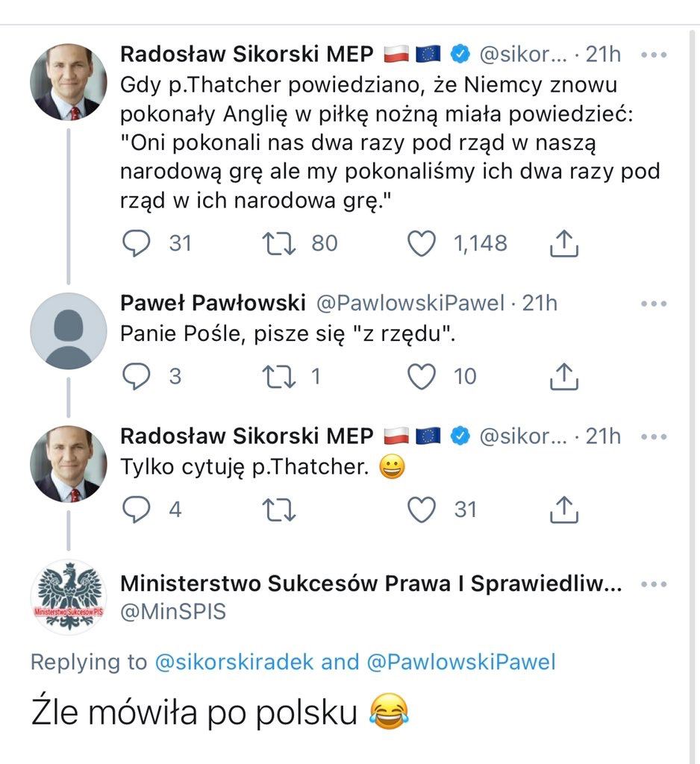Image resolution: width=700 pixels, height=764 pixels.
Task: Retweet Paweł Pawłowski's tweet
Action: (x=280, y=377)
